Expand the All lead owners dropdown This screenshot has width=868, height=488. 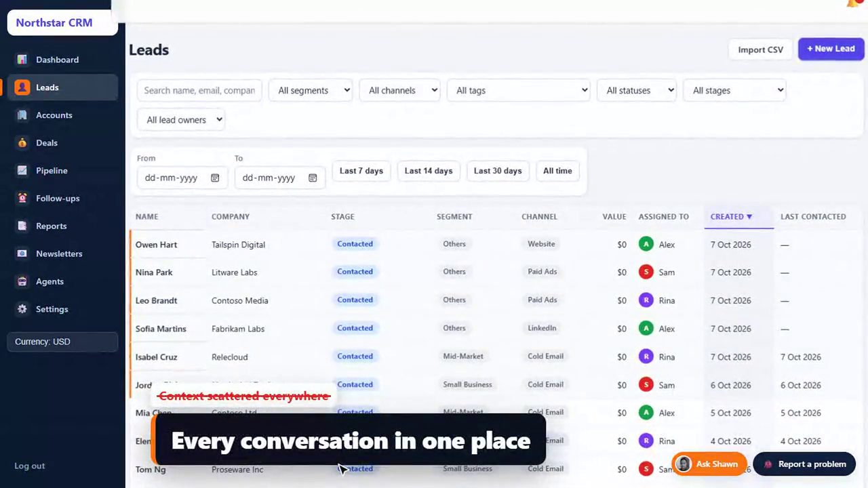point(181,120)
